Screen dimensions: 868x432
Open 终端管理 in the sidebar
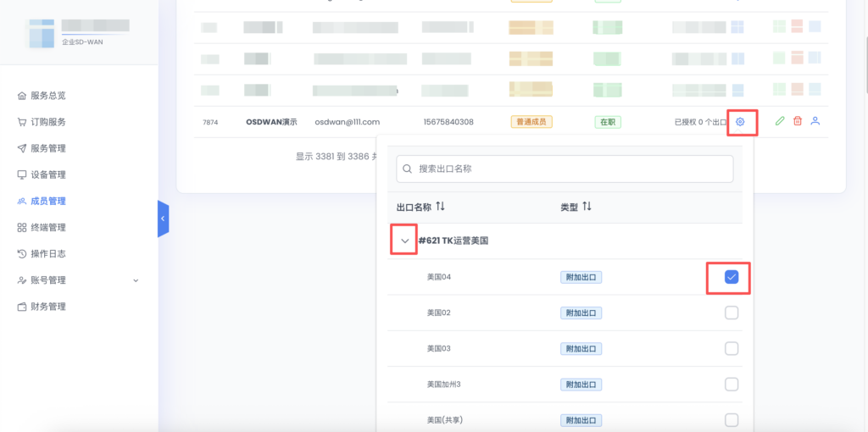click(x=47, y=227)
